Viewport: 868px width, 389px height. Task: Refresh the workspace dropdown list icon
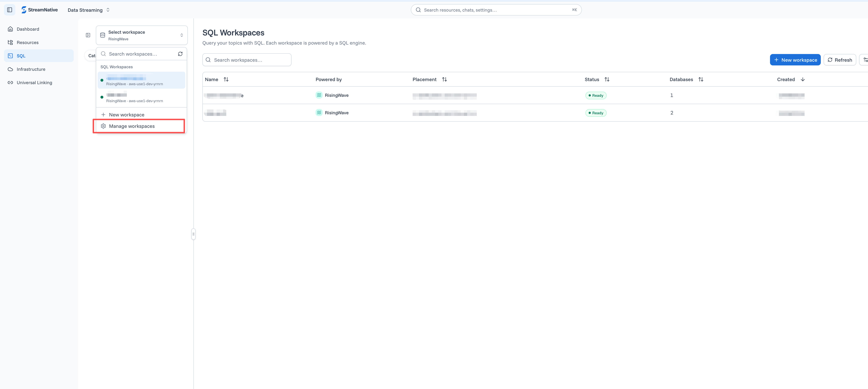180,54
